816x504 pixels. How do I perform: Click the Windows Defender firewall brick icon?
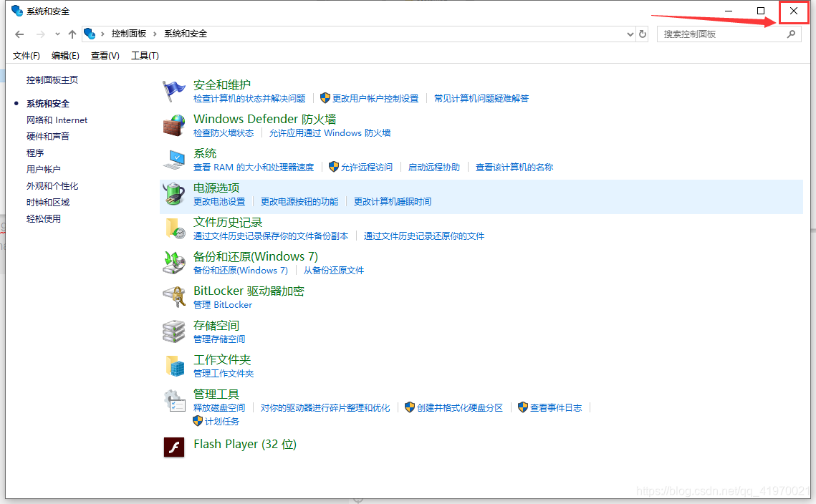[x=173, y=125]
